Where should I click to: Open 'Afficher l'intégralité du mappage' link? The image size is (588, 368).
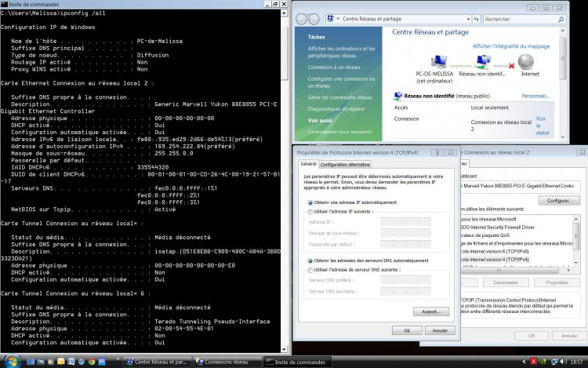(x=510, y=46)
